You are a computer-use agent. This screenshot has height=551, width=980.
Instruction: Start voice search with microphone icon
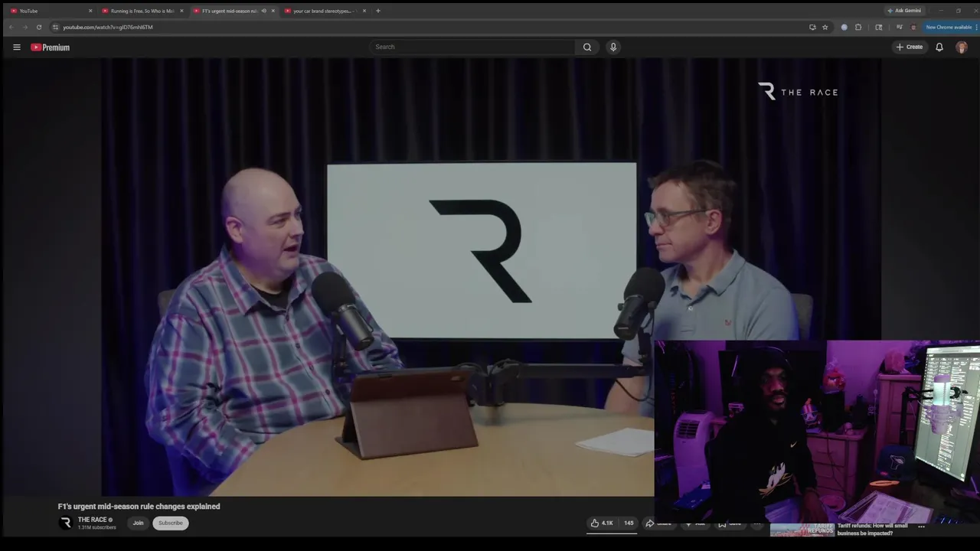coord(613,47)
